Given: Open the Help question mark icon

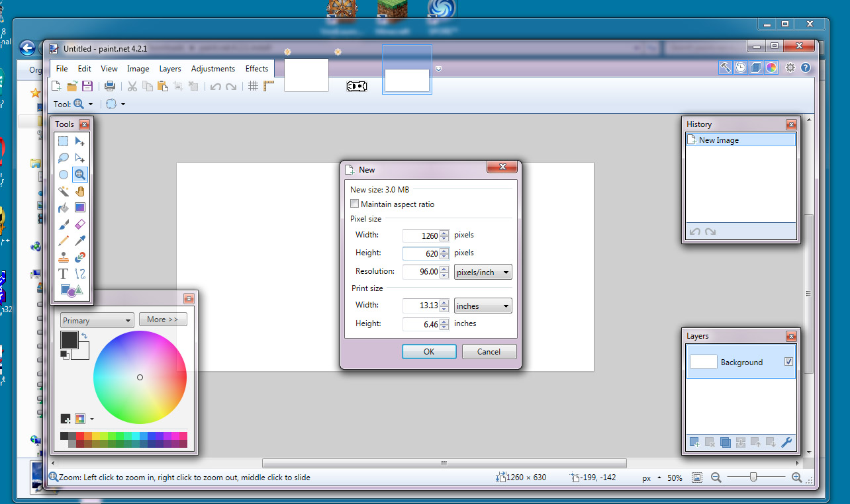Looking at the screenshot, I should [806, 67].
